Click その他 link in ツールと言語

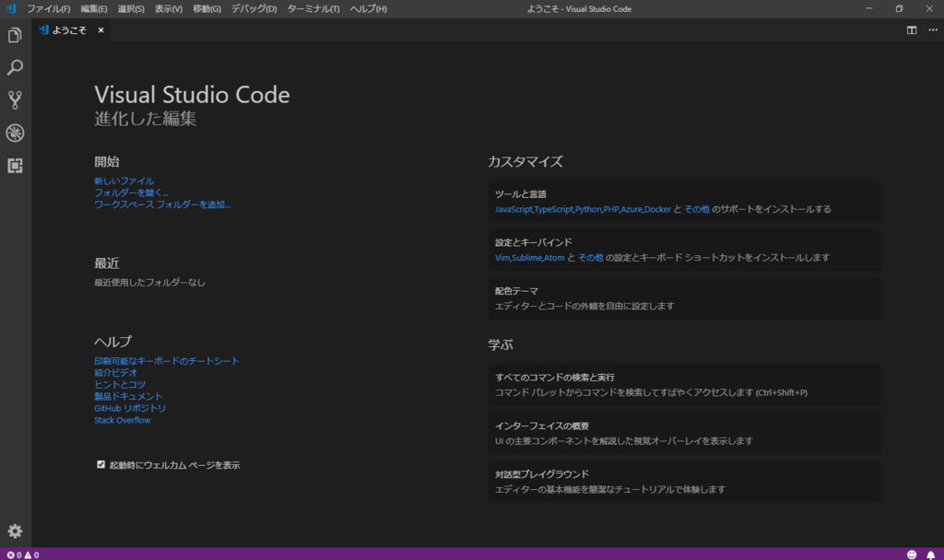[x=697, y=209]
